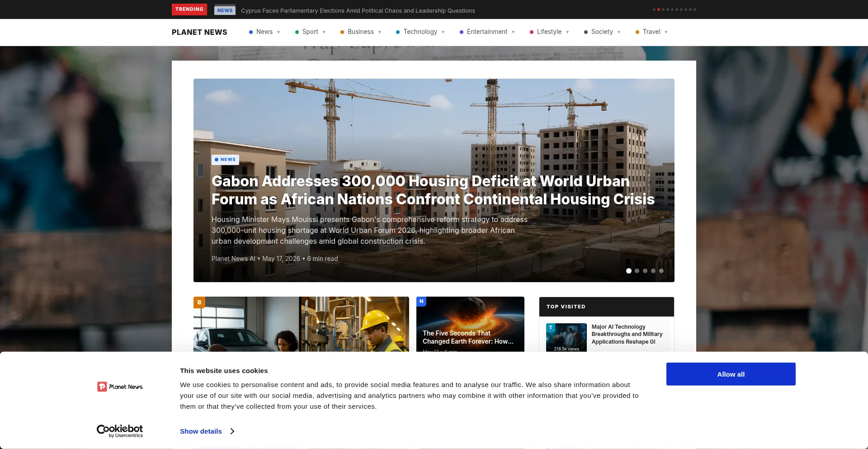Select the third hero carousel dot

click(645, 271)
